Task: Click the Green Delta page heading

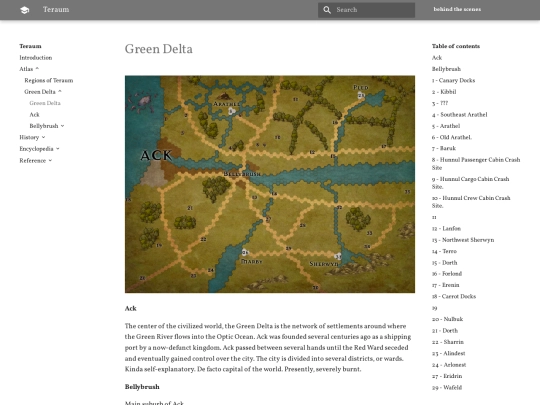Action: pos(159,49)
